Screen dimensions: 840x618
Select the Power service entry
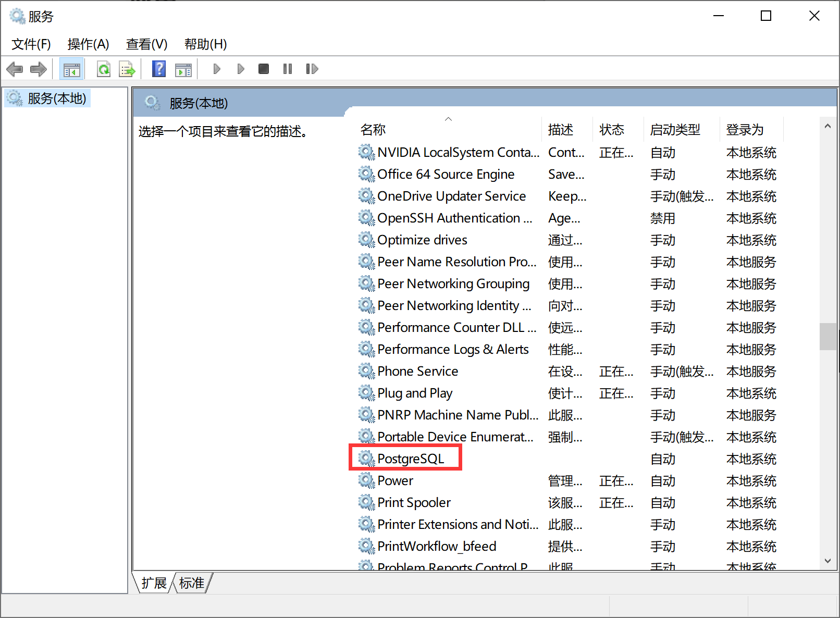point(395,480)
